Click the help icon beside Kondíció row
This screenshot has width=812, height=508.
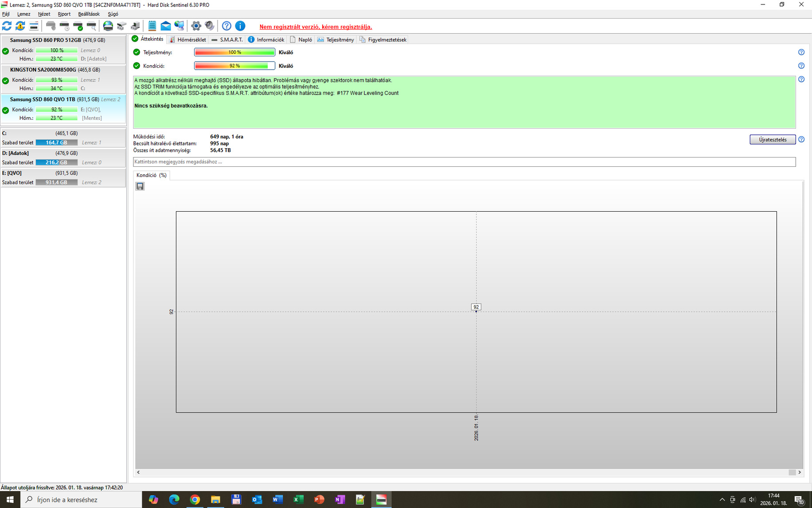[x=801, y=66]
